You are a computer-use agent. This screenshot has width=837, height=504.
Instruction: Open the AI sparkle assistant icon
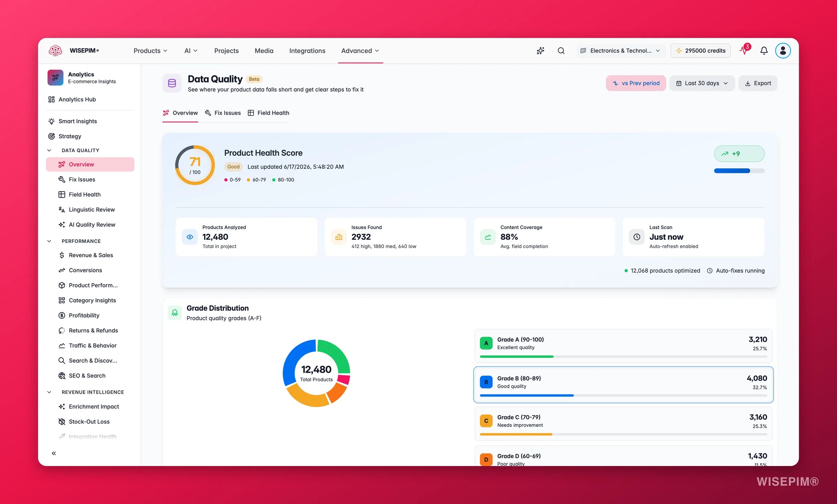541,51
